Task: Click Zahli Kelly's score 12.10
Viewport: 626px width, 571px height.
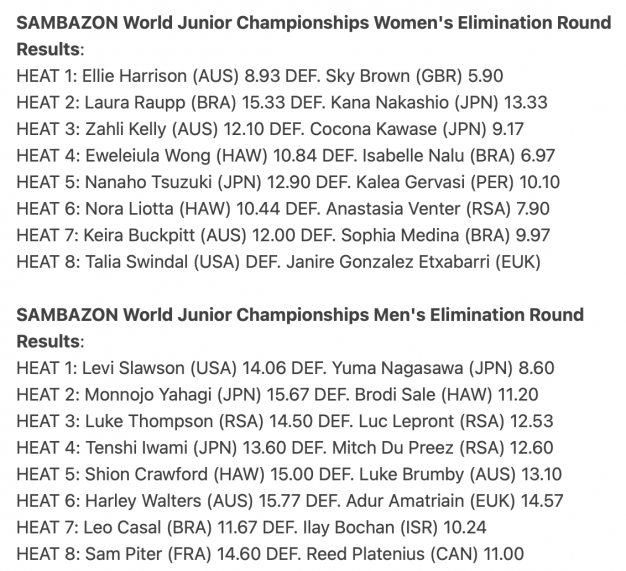Action: point(244,129)
